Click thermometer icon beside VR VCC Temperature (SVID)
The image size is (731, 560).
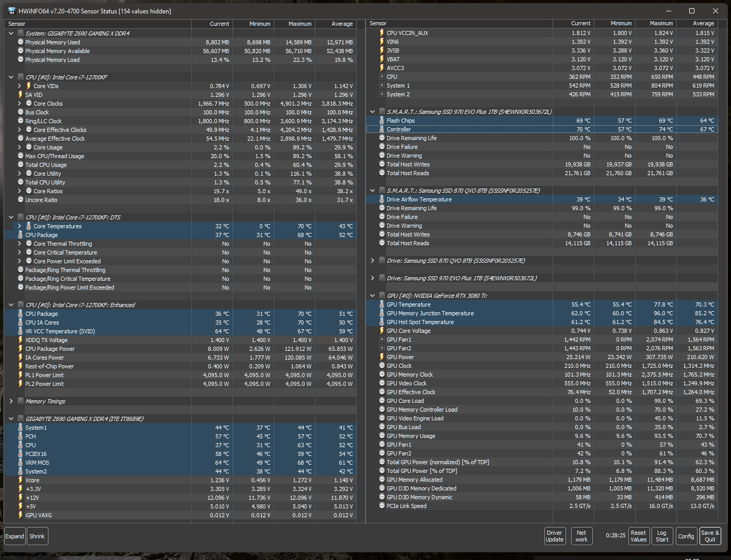(x=21, y=331)
